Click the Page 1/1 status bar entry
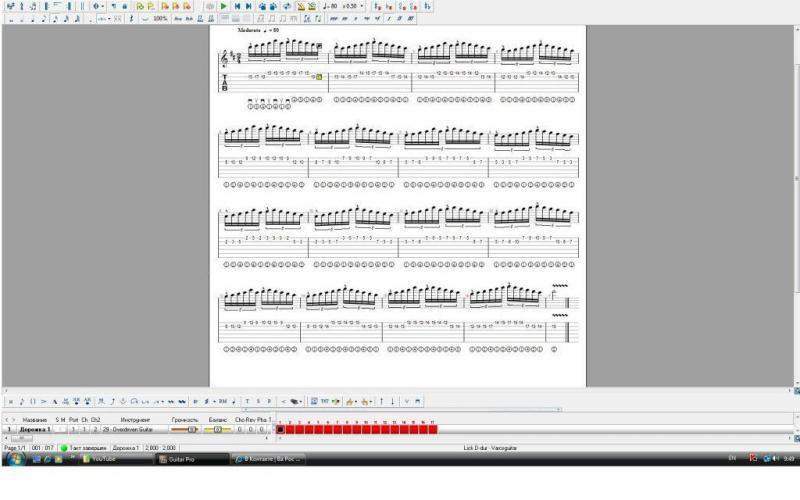800x500 pixels. click(15, 448)
